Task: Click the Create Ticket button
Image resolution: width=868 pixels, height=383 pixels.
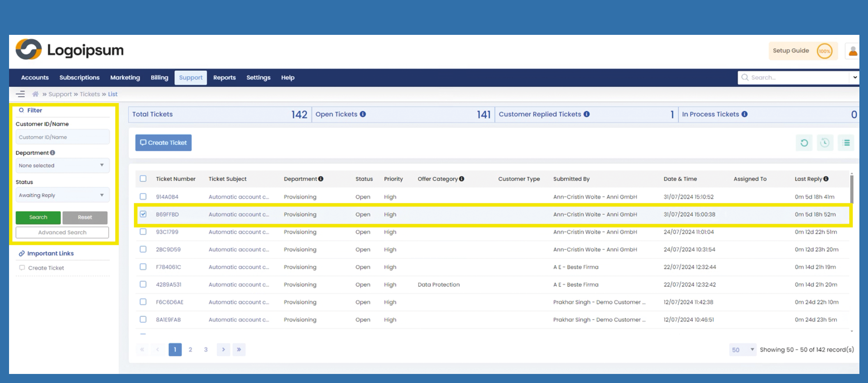Action: point(163,143)
